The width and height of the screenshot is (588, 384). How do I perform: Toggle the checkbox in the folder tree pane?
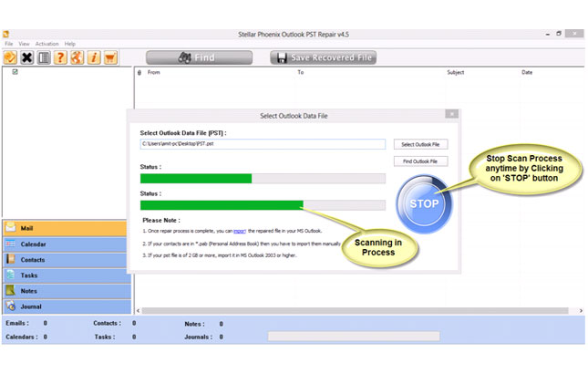coord(15,72)
